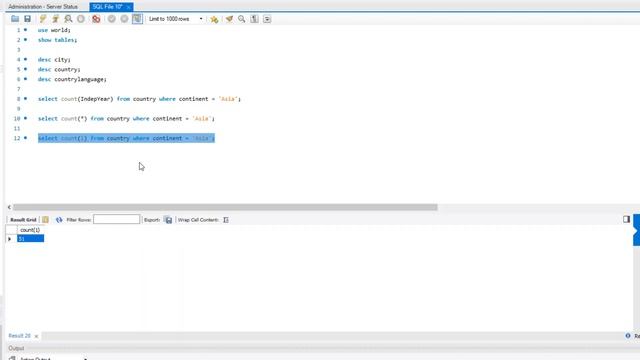Click the count(*) query on line 10
The width and height of the screenshot is (640, 360).
[126, 118]
